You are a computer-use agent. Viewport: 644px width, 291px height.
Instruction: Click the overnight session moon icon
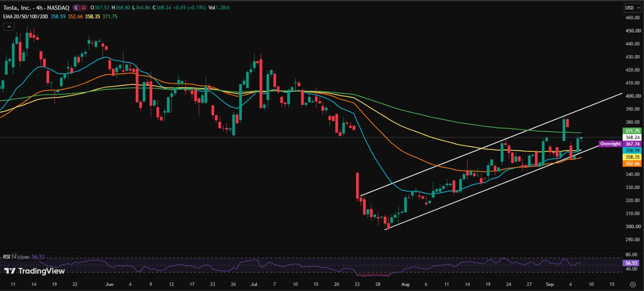click(x=76, y=8)
